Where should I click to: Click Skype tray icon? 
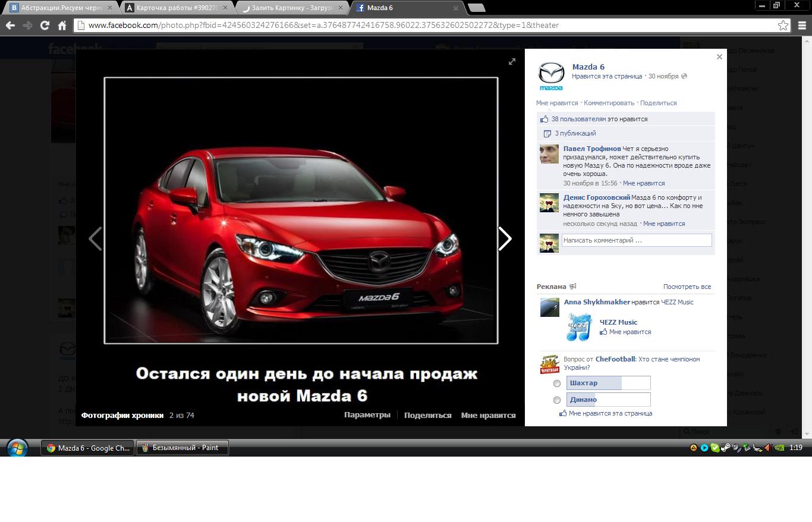(x=715, y=448)
